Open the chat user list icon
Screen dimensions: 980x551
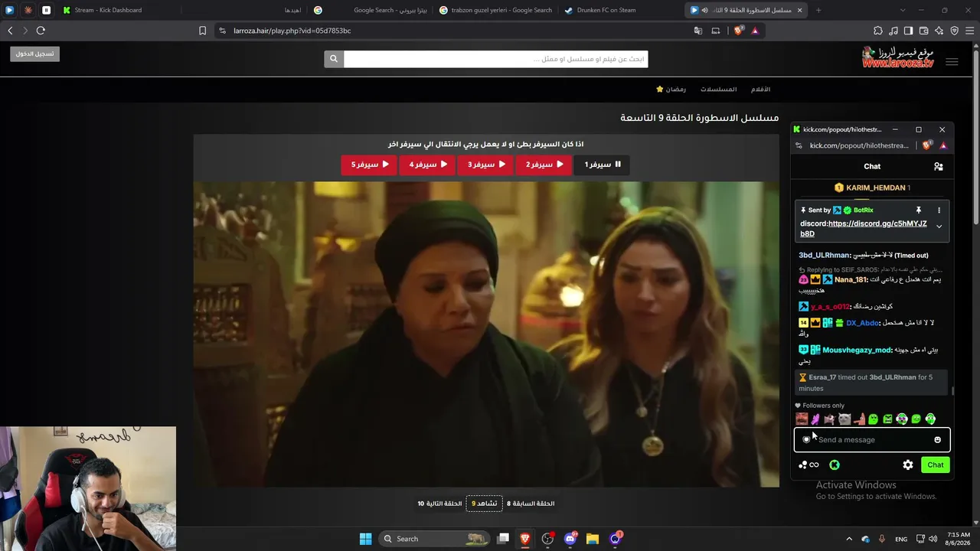[x=938, y=166]
